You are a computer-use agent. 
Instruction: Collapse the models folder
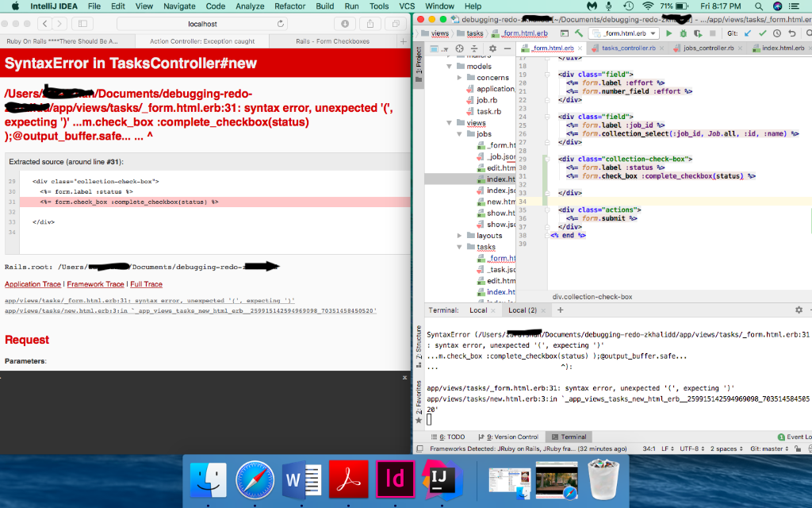point(449,67)
